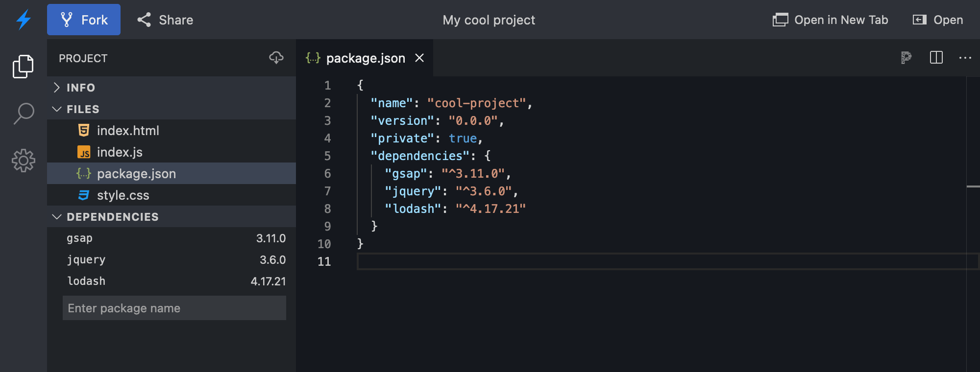
Task: Select style.css in the file tree
Action: 123,195
